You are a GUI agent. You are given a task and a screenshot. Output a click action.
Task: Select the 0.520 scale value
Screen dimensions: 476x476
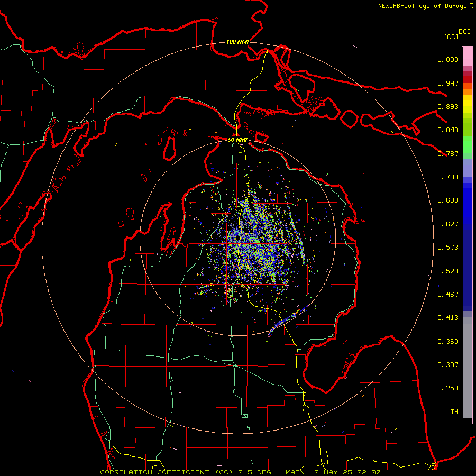pos(448,271)
